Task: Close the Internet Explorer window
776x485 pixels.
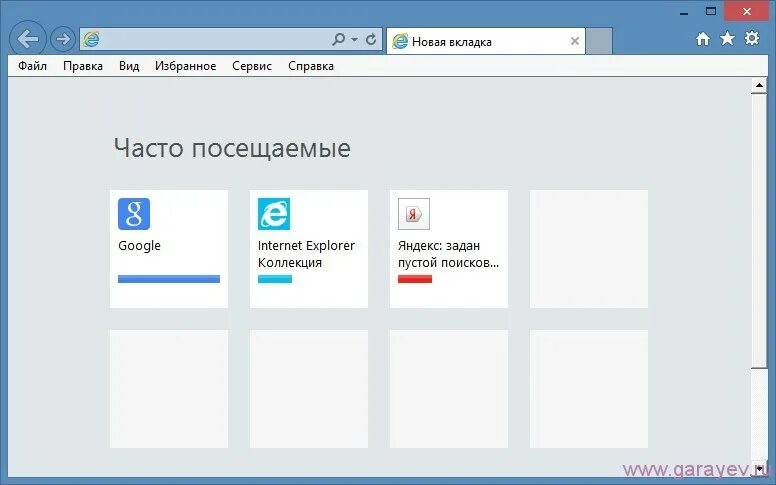Action: [x=747, y=11]
